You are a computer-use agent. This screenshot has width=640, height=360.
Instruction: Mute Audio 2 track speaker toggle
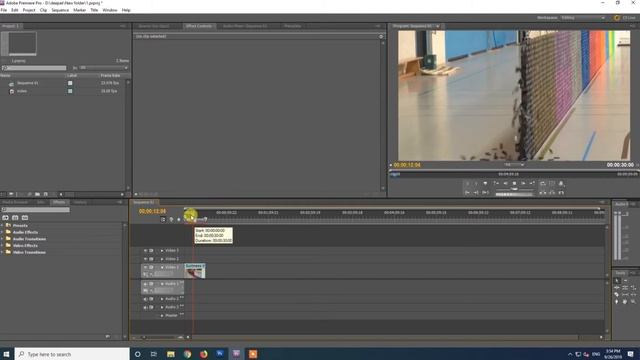click(x=145, y=299)
